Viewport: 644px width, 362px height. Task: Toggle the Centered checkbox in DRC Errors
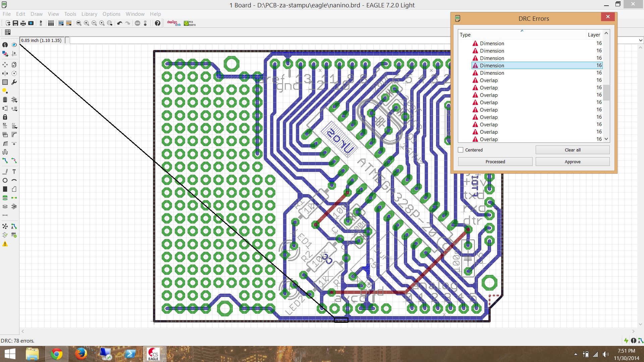click(x=461, y=150)
